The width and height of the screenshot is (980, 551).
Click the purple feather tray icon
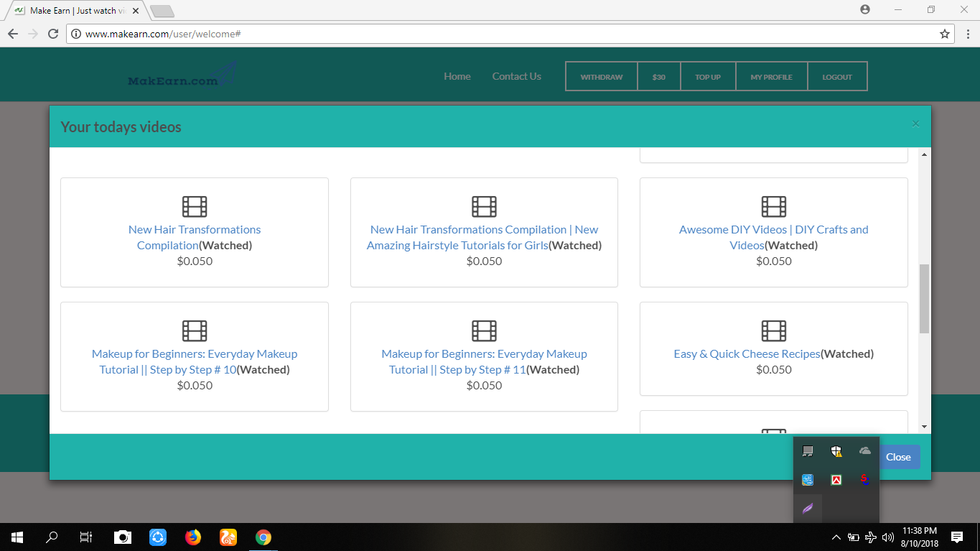click(807, 509)
